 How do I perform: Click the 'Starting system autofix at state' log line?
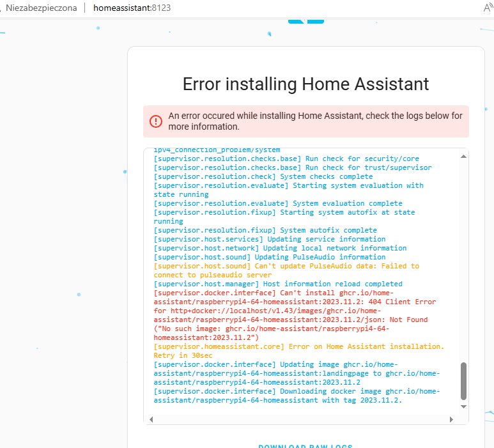pyautogui.click(x=284, y=213)
